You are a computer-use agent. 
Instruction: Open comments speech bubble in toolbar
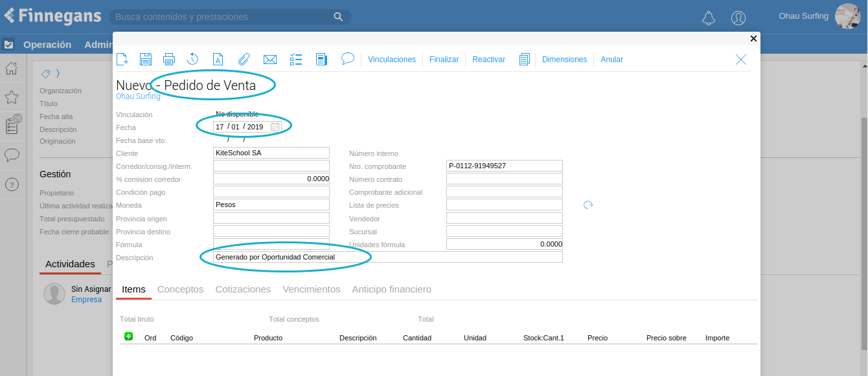pyautogui.click(x=348, y=59)
